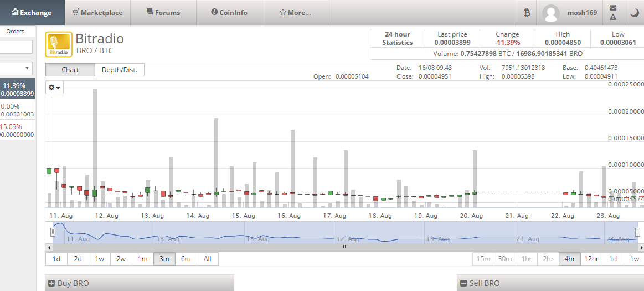Click the minus icon on Sell BRO
The height and width of the screenshot is (291, 644).
tap(463, 283)
